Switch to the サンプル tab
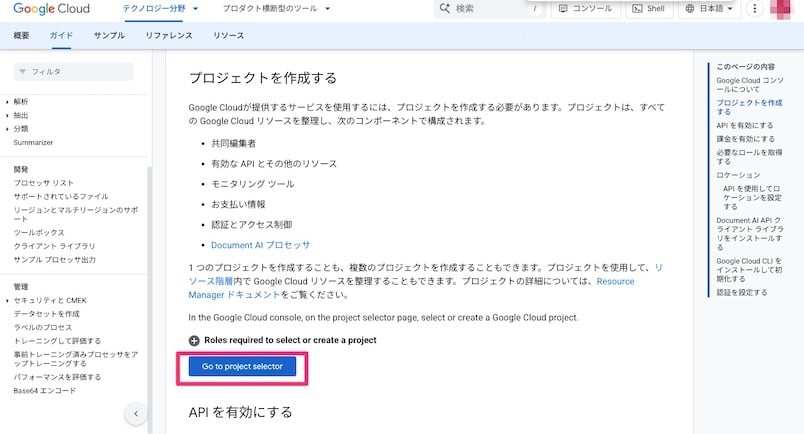Viewport: 804px width, 434px height. coord(109,35)
